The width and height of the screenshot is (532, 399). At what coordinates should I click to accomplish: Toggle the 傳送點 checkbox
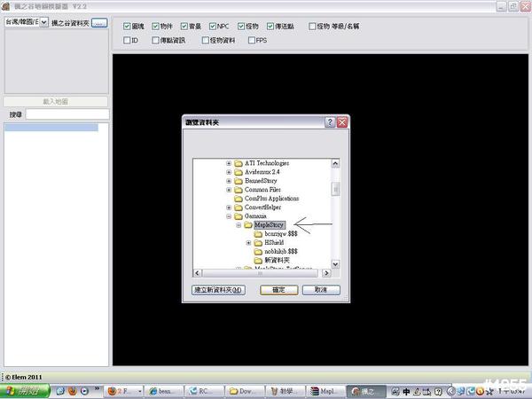click(x=270, y=26)
